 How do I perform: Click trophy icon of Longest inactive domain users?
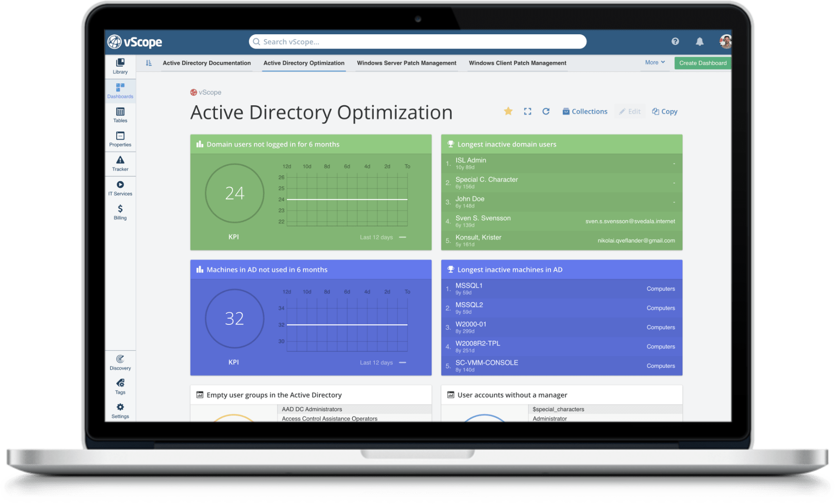pos(450,144)
